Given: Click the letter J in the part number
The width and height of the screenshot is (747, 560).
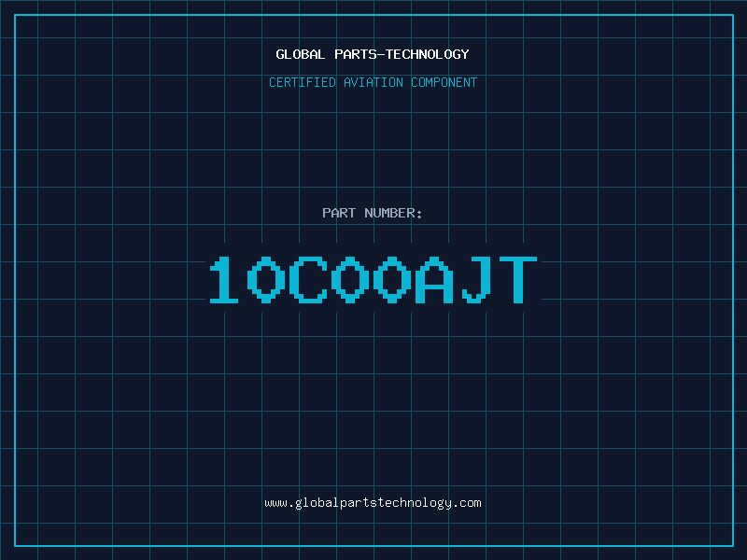Looking at the screenshot, I should (476, 280).
